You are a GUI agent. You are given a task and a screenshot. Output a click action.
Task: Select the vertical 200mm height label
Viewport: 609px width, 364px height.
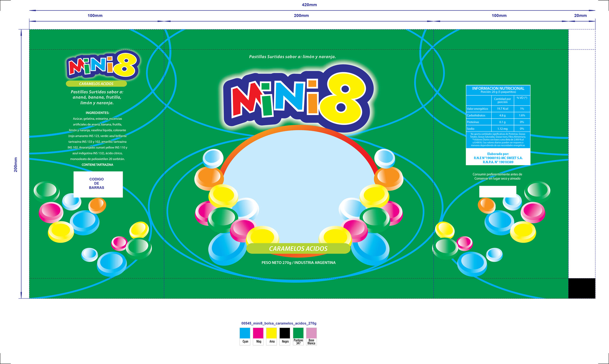tap(16, 165)
